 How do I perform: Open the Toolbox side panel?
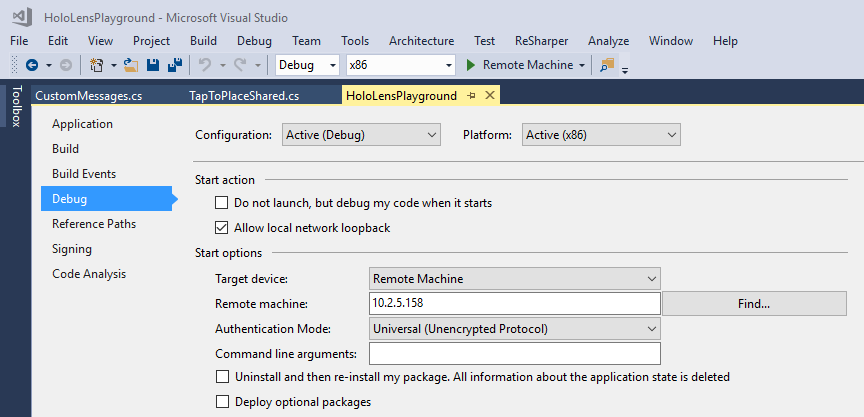[x=16, y=106]
